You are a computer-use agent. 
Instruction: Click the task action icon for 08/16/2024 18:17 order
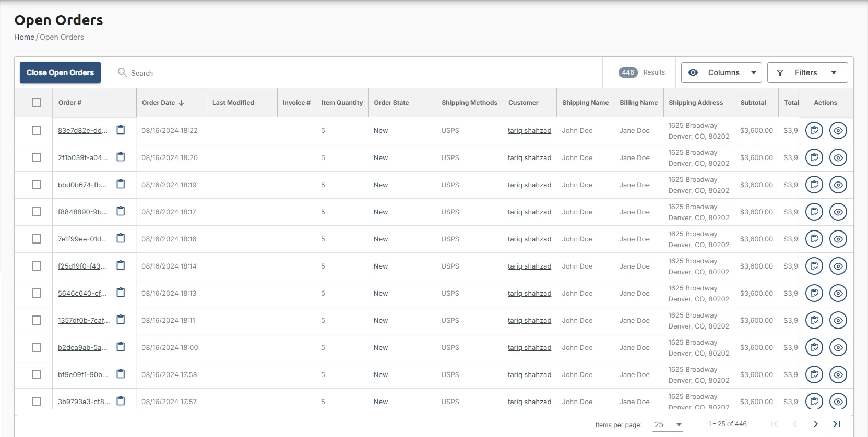pyautogui.click(x=814, y=212)
